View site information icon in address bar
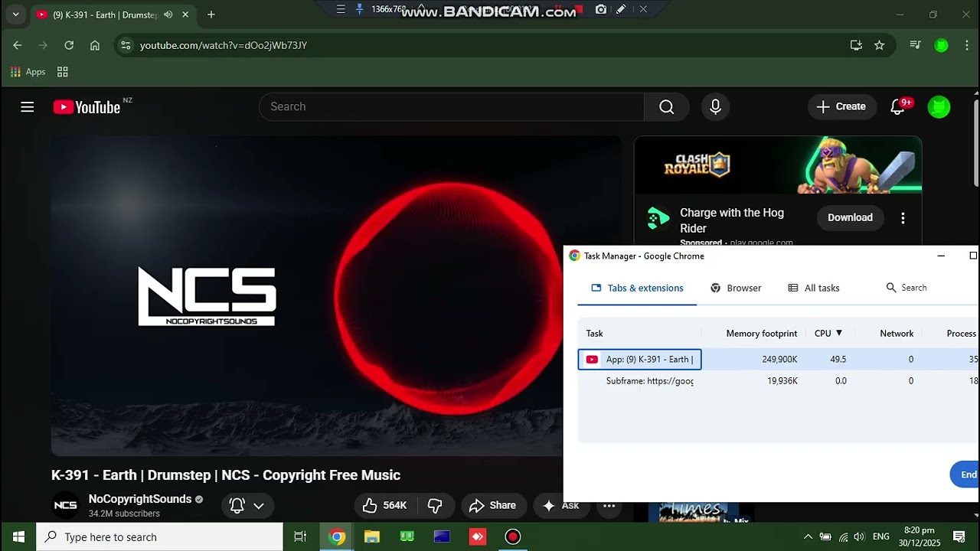 (x=126, y=45)
